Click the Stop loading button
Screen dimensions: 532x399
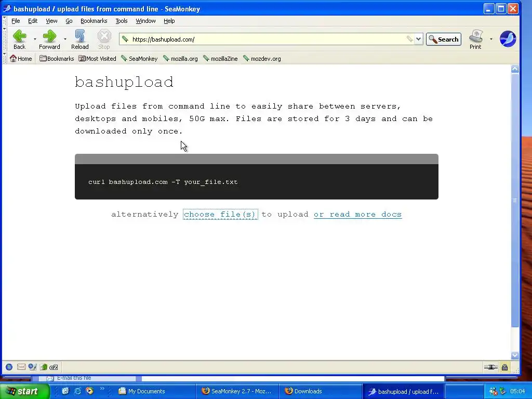point(104,39)
